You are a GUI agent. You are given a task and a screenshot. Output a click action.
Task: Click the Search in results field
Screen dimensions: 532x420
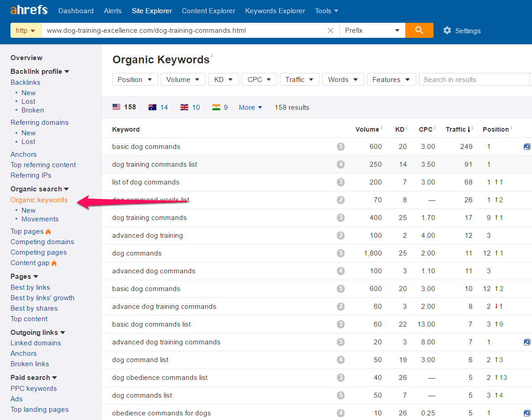(x=474, y=79)
